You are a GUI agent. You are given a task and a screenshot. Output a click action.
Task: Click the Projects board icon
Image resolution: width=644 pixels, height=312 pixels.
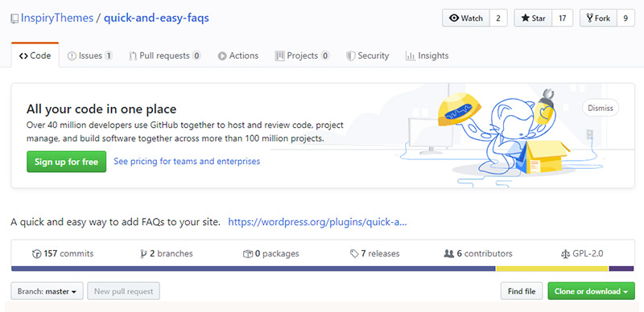click(279, 55)
